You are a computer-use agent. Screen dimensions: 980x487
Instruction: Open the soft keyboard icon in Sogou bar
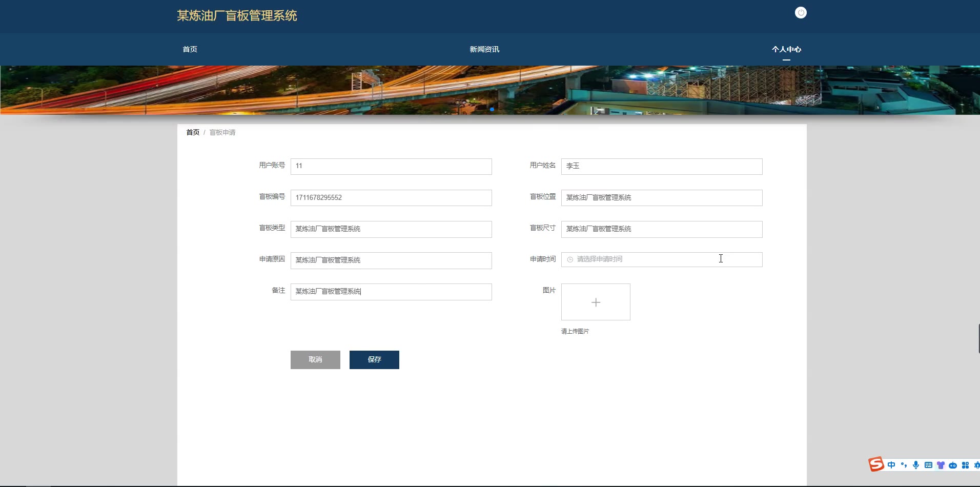pyautogui.click(x=928, y=465)
